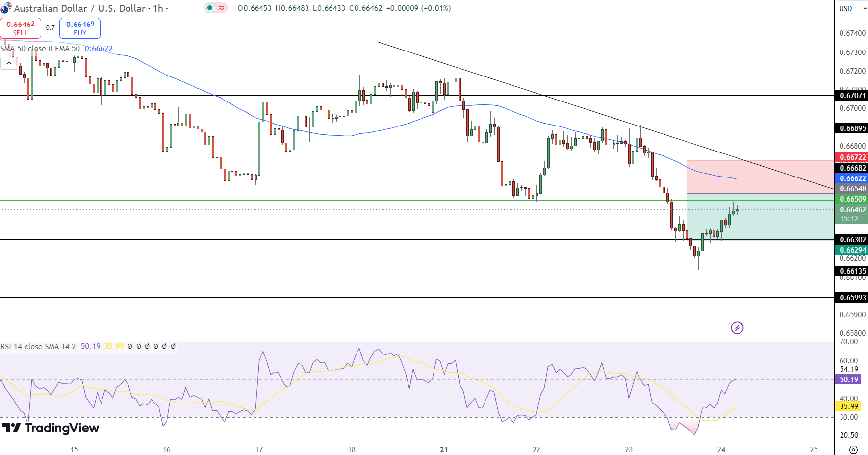Select the 0.67071 horizontal line price label
Viewport: 868px width, 455px height.
click(852, 96)
